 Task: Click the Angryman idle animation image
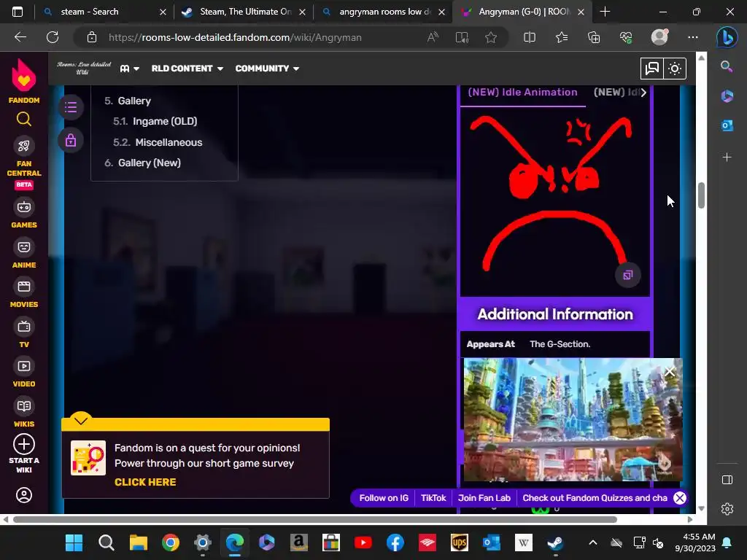tap(554, 201)
